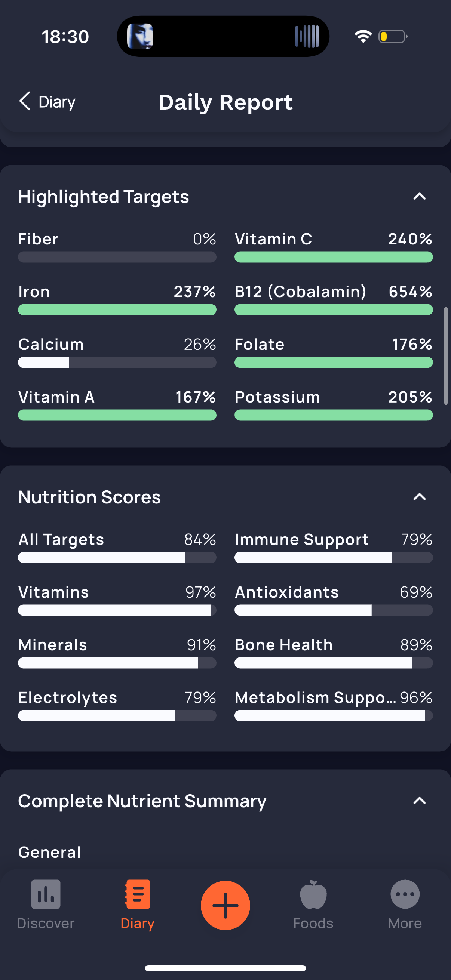
Task: Tap the Calcium progress bar
Action: 117,363
